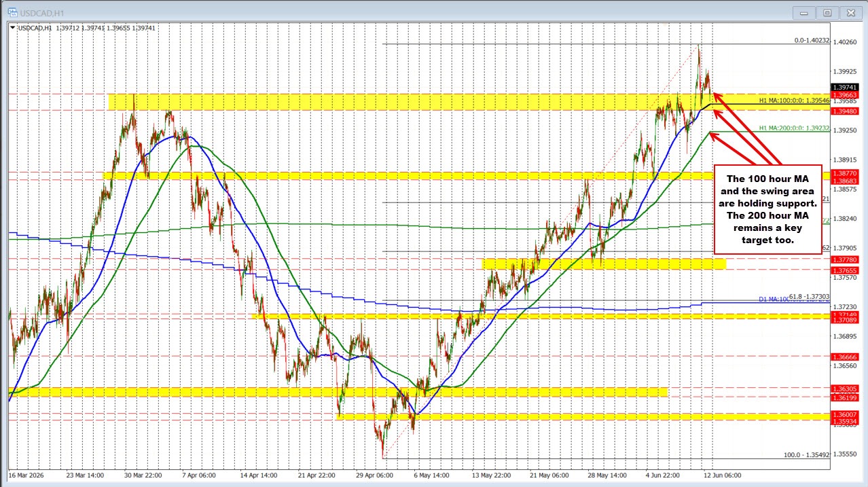Click the price scale value 1.39925
Viewport: 868px width, 487px height.
click(846, 71)
